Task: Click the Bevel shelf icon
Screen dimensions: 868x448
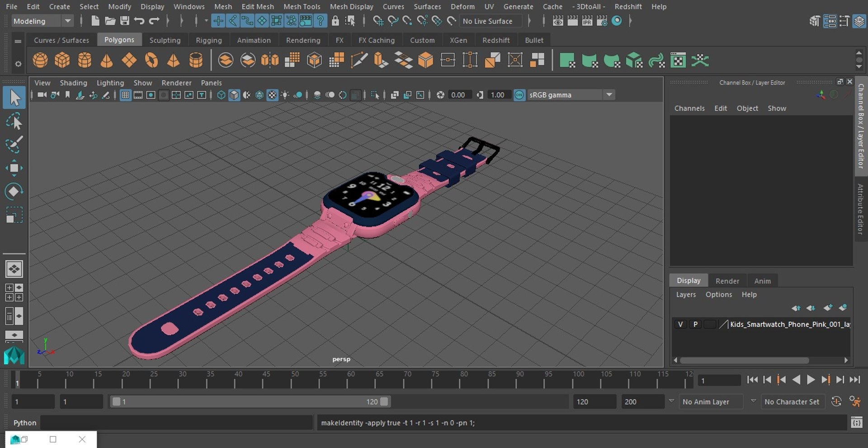Action: 426,60
